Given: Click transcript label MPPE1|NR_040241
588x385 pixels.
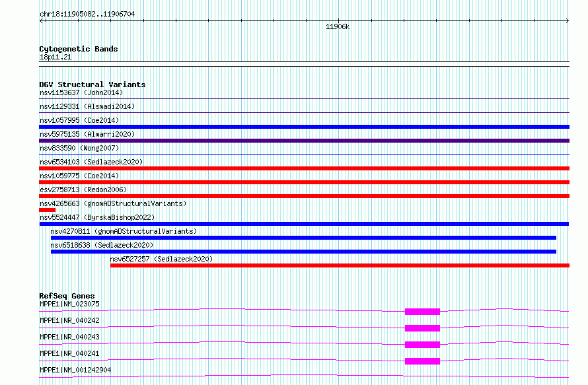Looking at the screenshot, I should 69,353.
